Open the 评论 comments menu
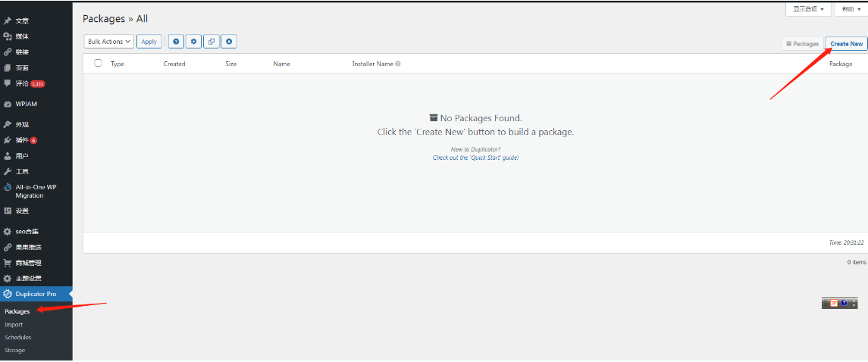This screenshot has width=868, height=362. coord(23,83)
